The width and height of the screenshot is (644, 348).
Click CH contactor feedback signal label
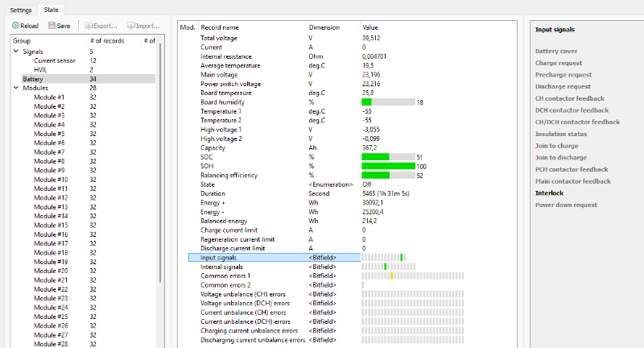click(570, 98)
